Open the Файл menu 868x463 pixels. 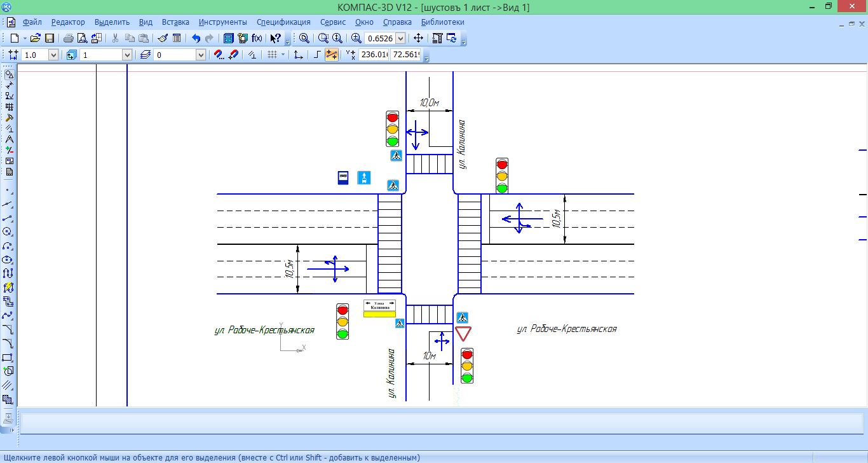(32, 22)
